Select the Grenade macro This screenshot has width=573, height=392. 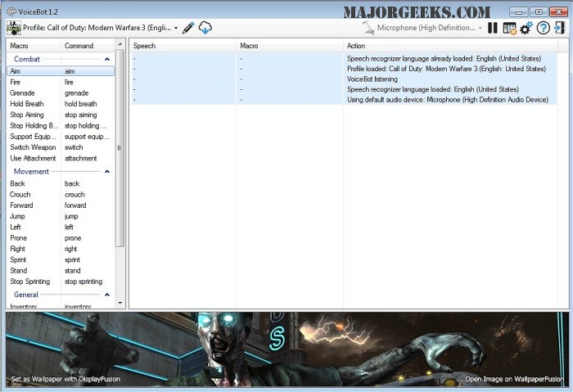tap(61, 93)
